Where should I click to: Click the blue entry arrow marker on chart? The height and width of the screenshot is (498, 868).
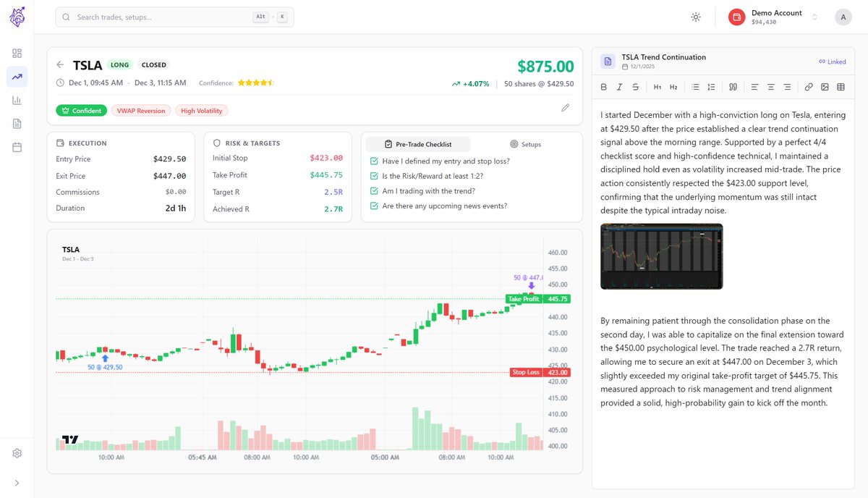click(105, 358)
